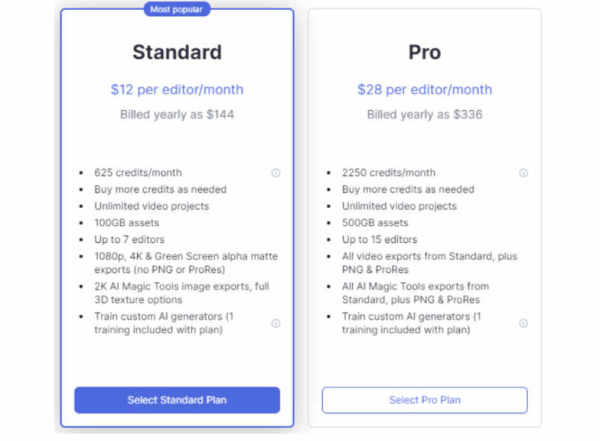This screenshot has width=600, height=441.
Task: Click the $28 per editor/month price
Action: click(425, 90)
